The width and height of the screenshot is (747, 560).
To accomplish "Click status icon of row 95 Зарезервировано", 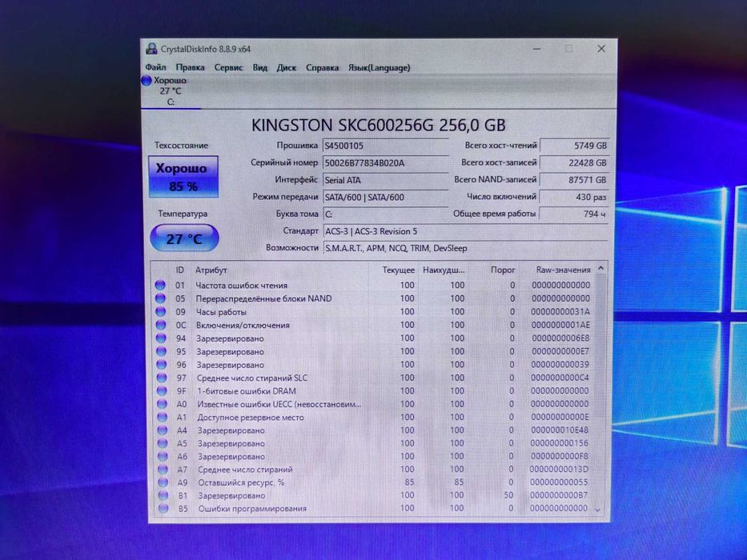I will [x=162, y=351].
